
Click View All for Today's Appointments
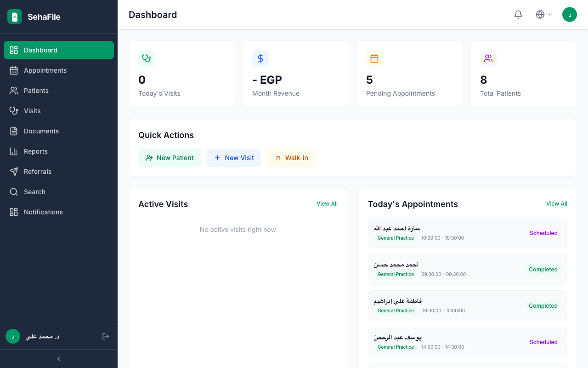click(557, 204)
